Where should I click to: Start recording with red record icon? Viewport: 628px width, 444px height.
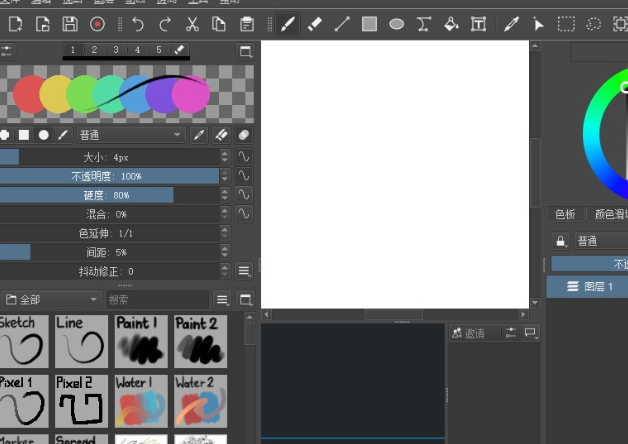pos(97,24)
